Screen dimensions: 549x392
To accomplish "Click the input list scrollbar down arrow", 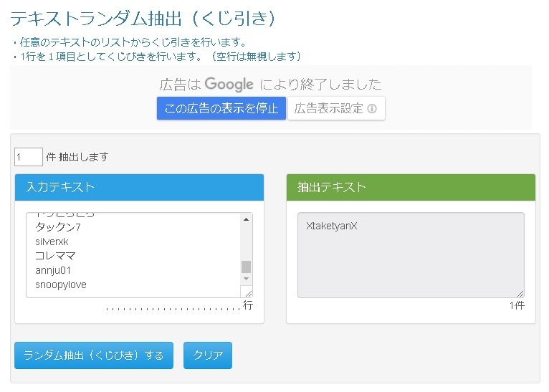I will pyautogui.click(x=247, y=278).
